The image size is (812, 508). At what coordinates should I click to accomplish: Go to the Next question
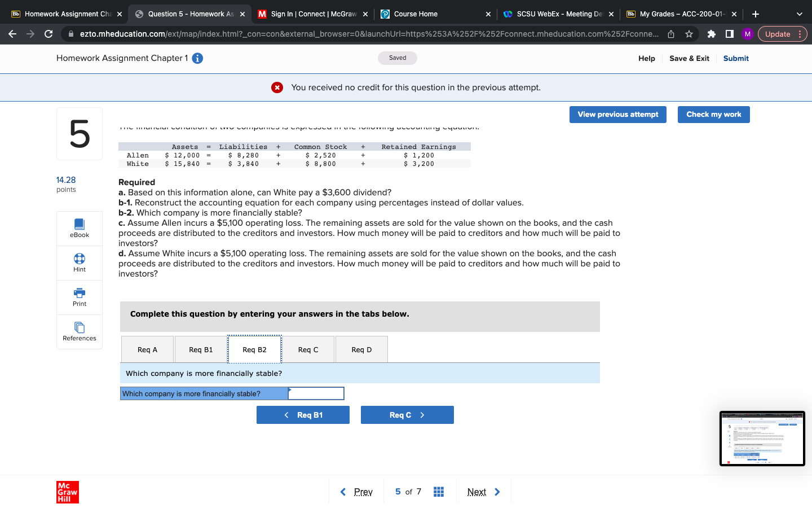point(484,492)
